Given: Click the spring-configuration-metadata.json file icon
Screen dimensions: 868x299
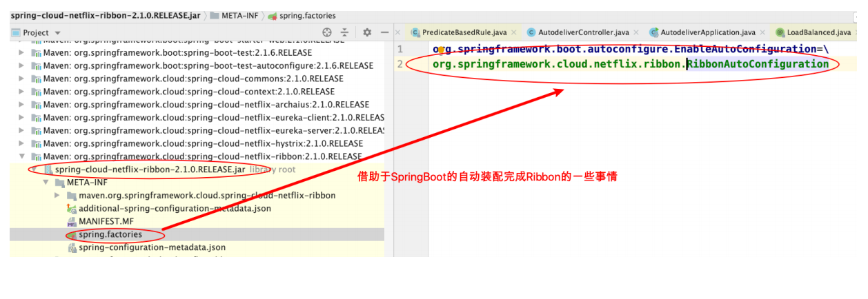Looking at the screenshot, I should pyautogui.click(x=71, y=247).
